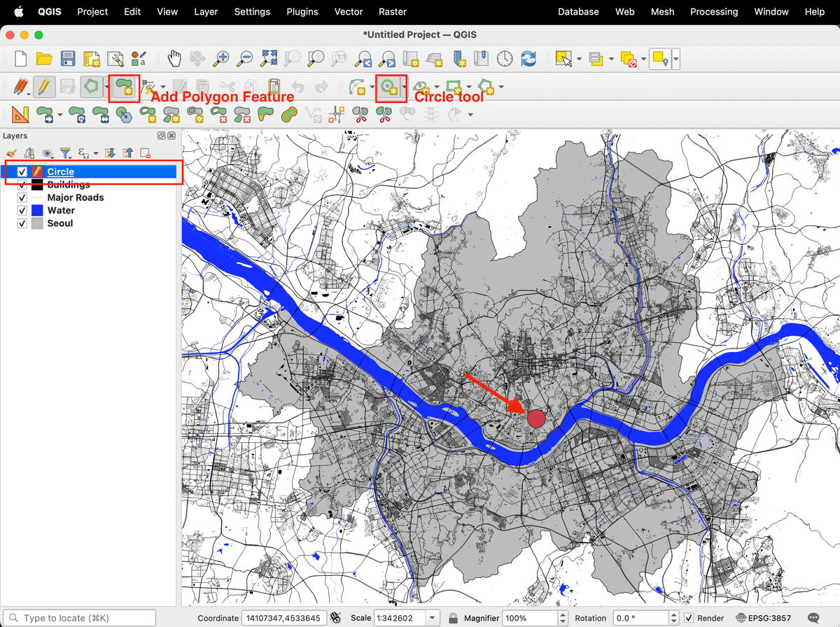
Task: Open the Deselect Features dropdown arrow
Action: click(643, 59)
